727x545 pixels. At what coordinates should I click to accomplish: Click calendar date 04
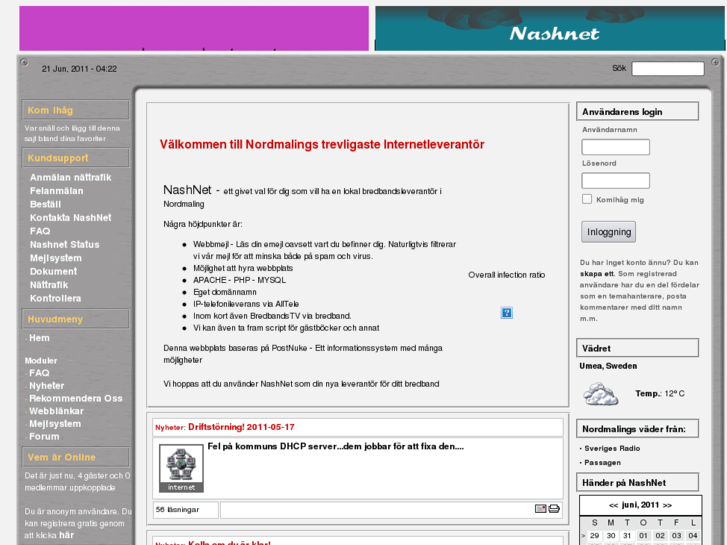pos(693,536)
